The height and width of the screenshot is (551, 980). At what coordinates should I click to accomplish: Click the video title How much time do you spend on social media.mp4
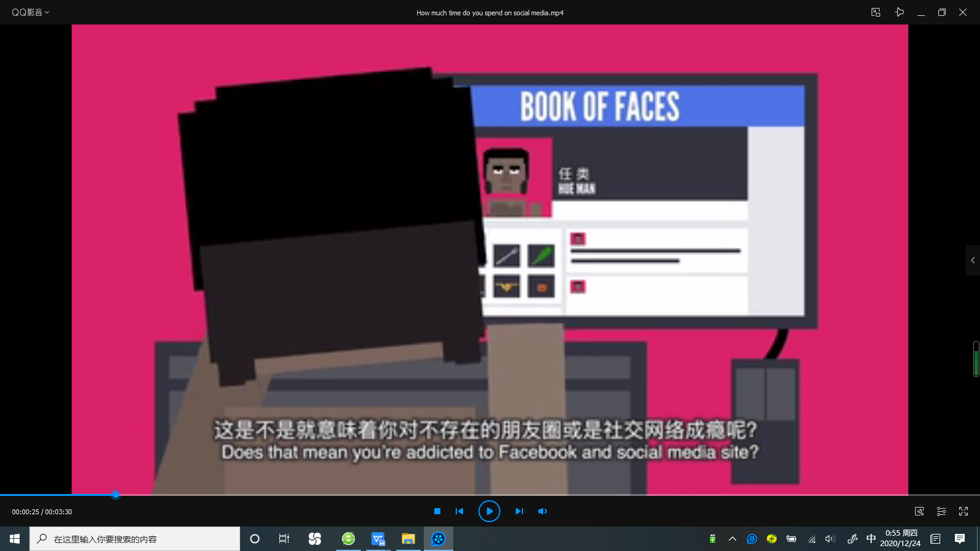490,13
